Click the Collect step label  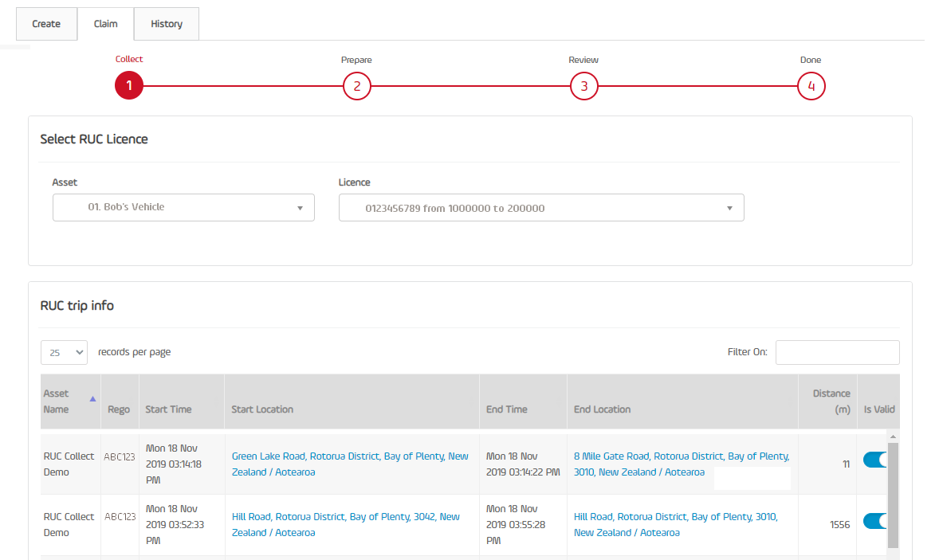tap(129, 59)
